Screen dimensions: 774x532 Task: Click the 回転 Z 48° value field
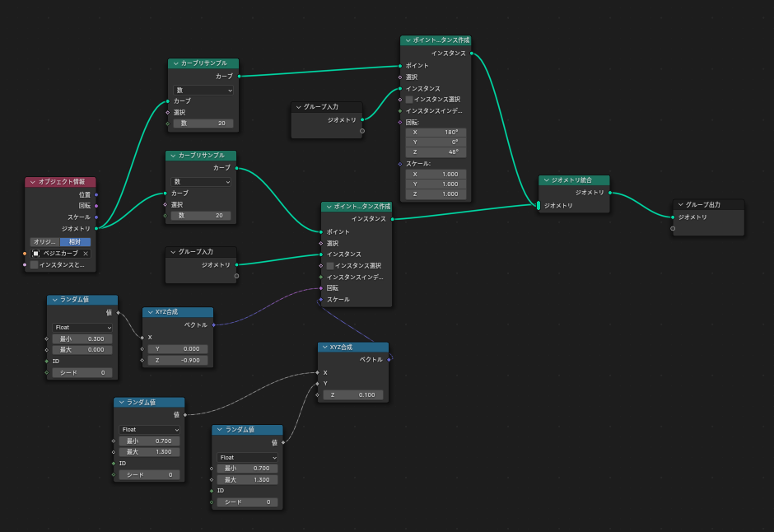click(436, 152)
